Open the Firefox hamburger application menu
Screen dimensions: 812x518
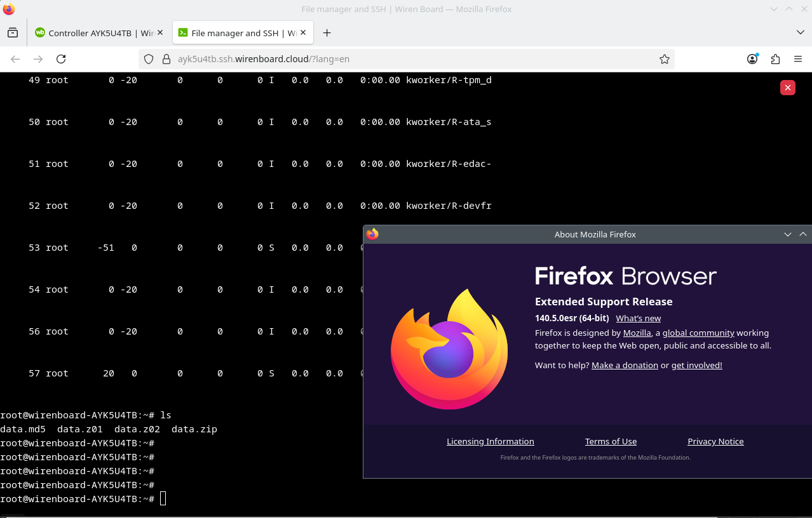[798, 59]
